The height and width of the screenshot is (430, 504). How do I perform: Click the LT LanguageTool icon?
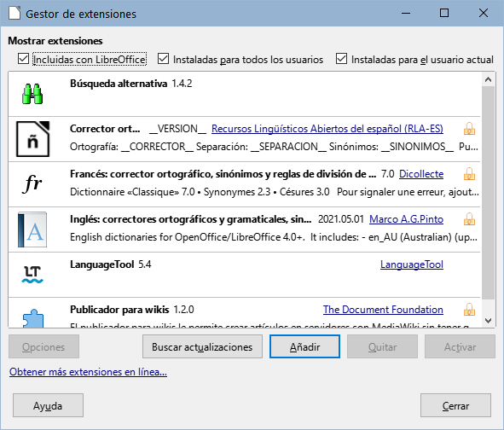pos(32,275)
